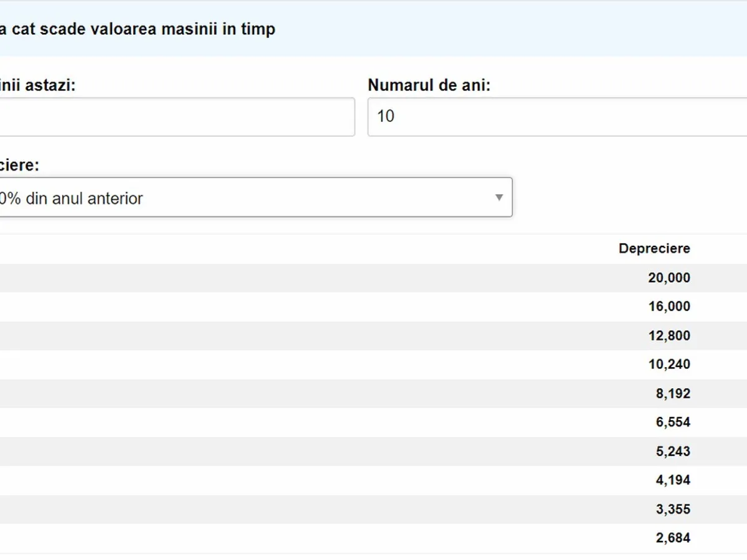Click the 'astazi:' field label
This screenshot has height=560, width=747.
[x=37, y=85]
